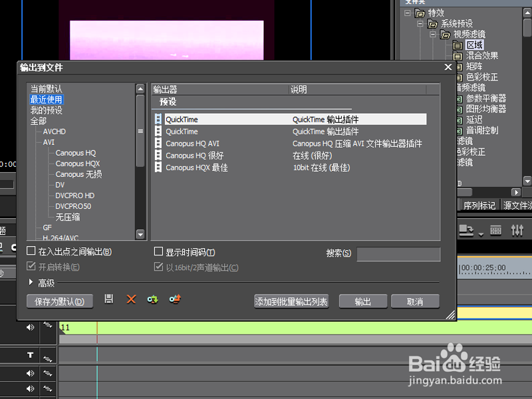Click the sync arrows icon on track with clip 11
The image size is (532, 399).
pos(47,325)
